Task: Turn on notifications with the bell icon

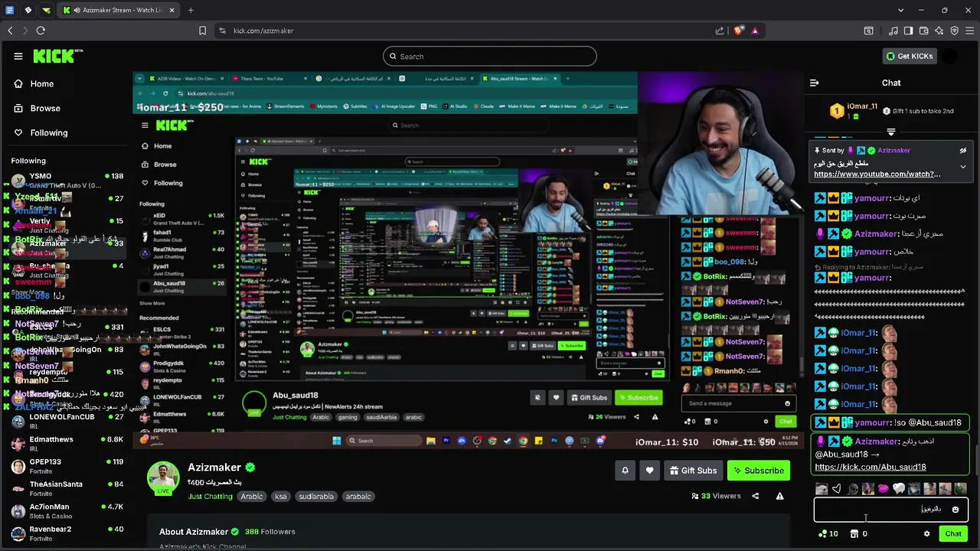Action: point(625,471)
